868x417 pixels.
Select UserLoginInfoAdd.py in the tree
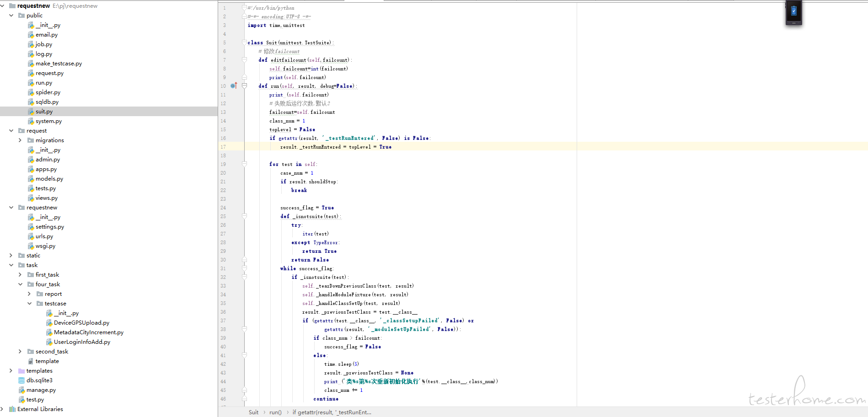[x=82, y=342]
